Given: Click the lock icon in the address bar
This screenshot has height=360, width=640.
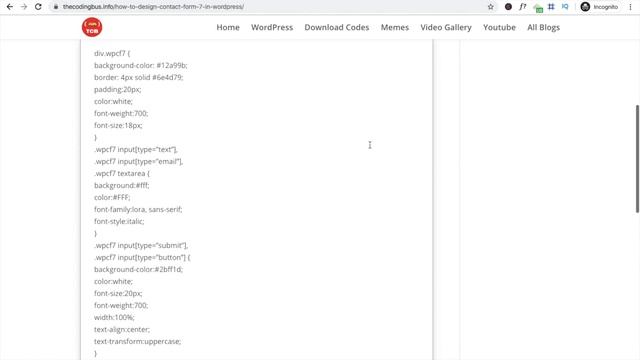Looking at the screenshot, I should pyautogui.click(x=56, y=7).
